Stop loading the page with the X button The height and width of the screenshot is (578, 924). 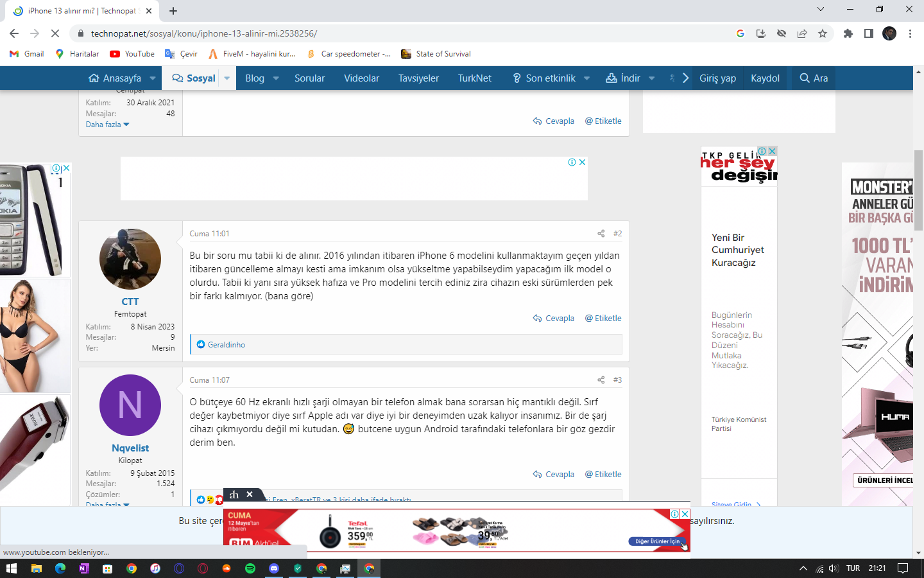tap(55, 33)
